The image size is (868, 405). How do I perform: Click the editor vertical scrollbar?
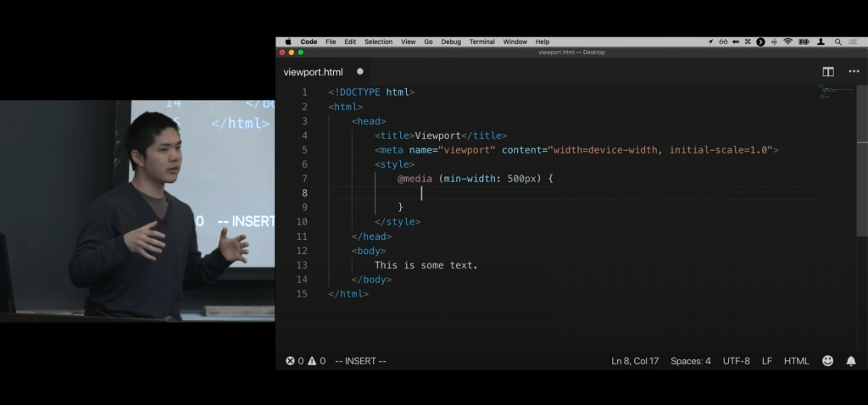click(x=862, y=127)
